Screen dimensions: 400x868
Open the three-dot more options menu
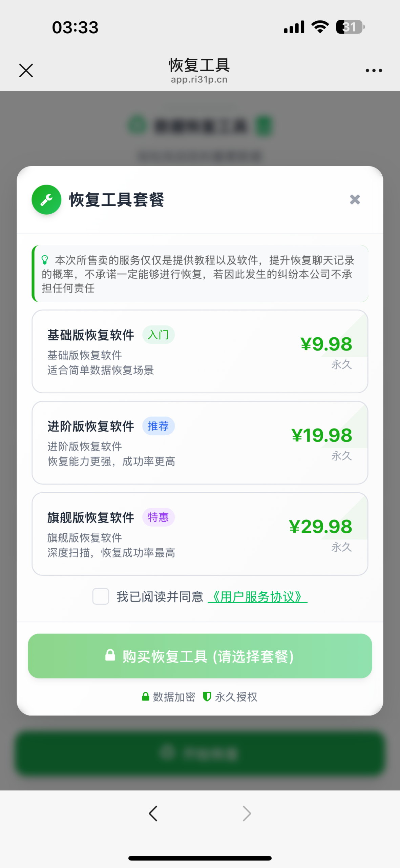tap(374, 71)
